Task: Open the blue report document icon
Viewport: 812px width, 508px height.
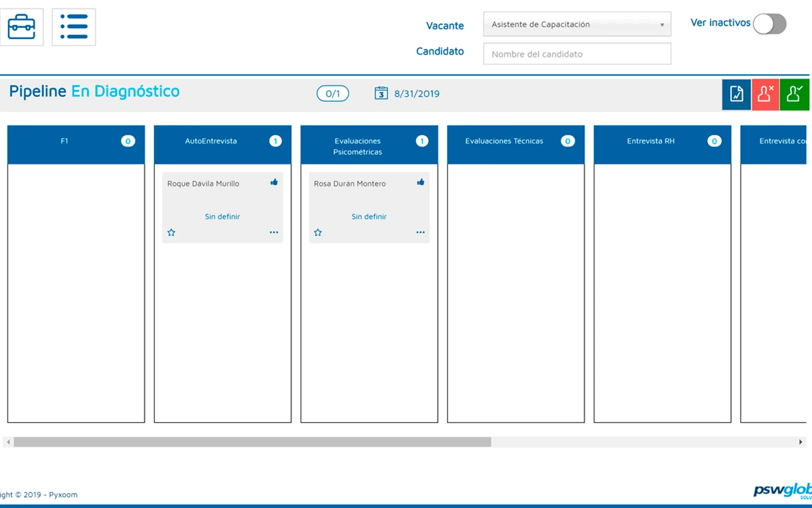Action: pyautogui.click(x=736, y=94)
